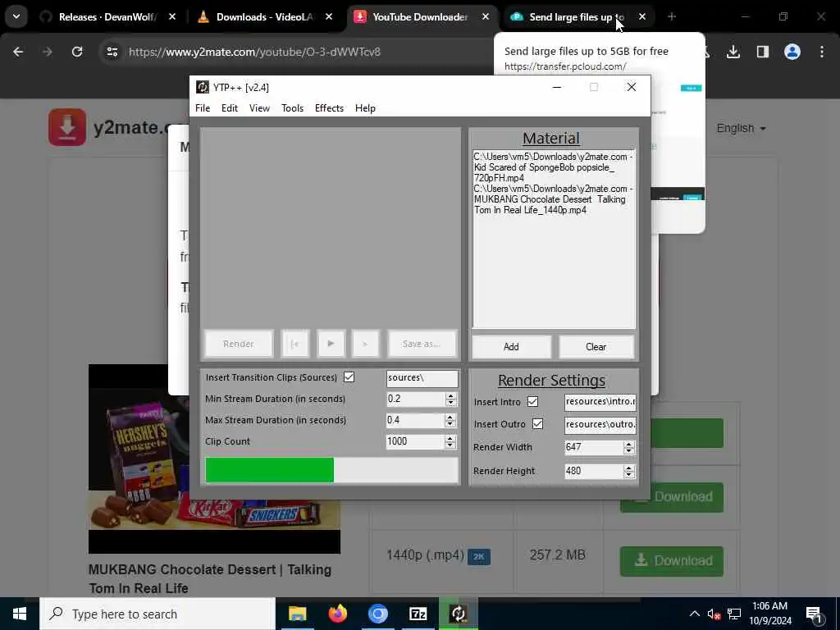Click the Min Stream Duration value field
The height and width of the screenshot is (630, 840).
416,399
